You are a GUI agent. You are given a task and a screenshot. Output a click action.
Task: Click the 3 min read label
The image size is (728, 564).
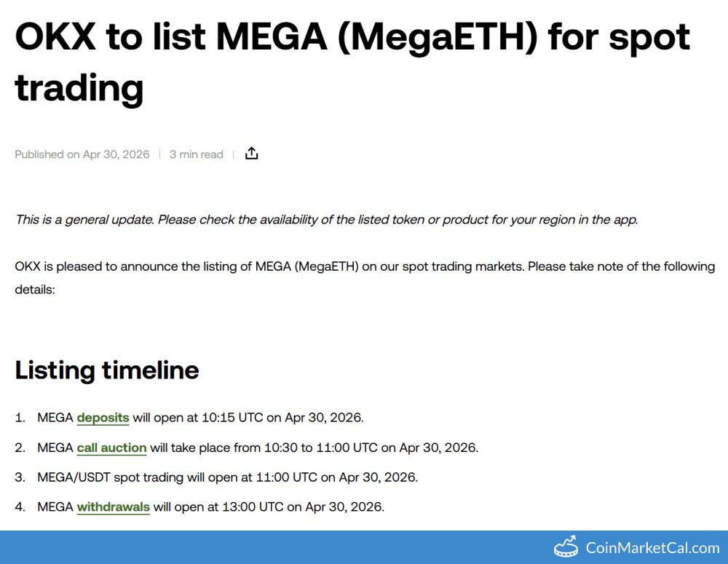point(196,154)
